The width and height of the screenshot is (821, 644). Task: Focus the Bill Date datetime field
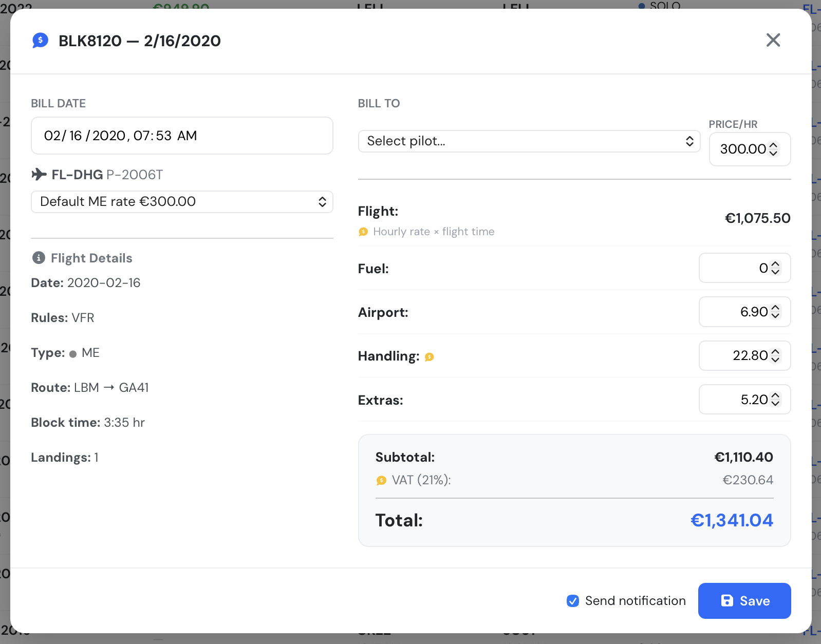tap(182, 136)
